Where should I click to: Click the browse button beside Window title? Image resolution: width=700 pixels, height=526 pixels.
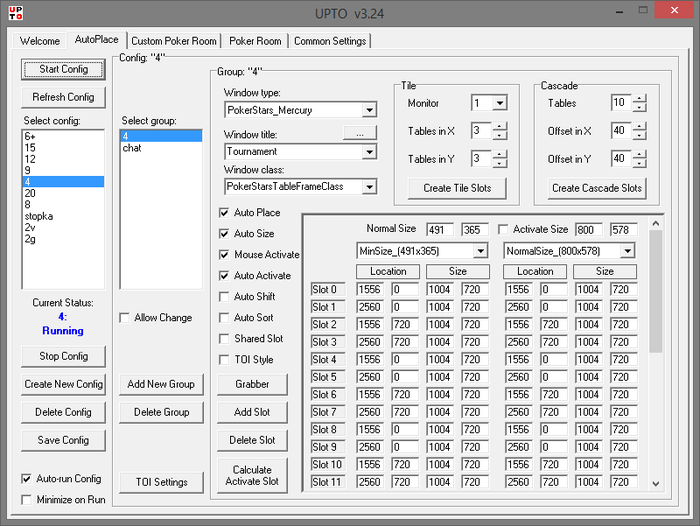pyautogui.click(x=359, y=132)
